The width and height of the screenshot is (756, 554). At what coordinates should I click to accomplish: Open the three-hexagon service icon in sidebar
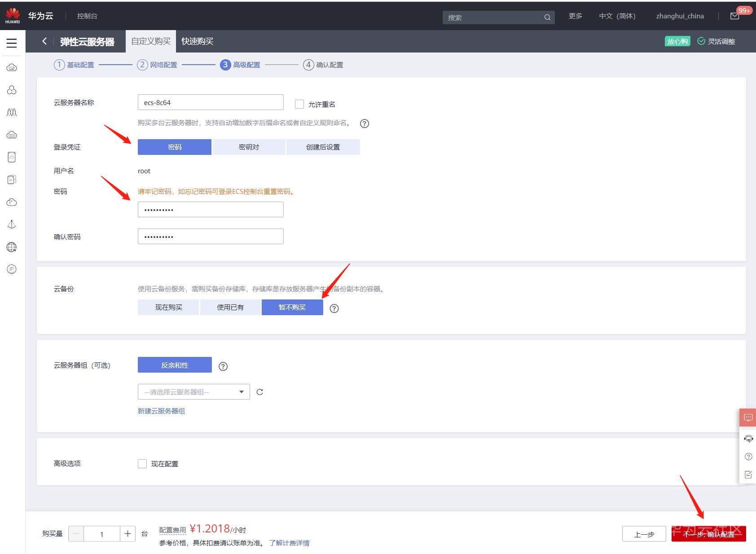[12, 90]
